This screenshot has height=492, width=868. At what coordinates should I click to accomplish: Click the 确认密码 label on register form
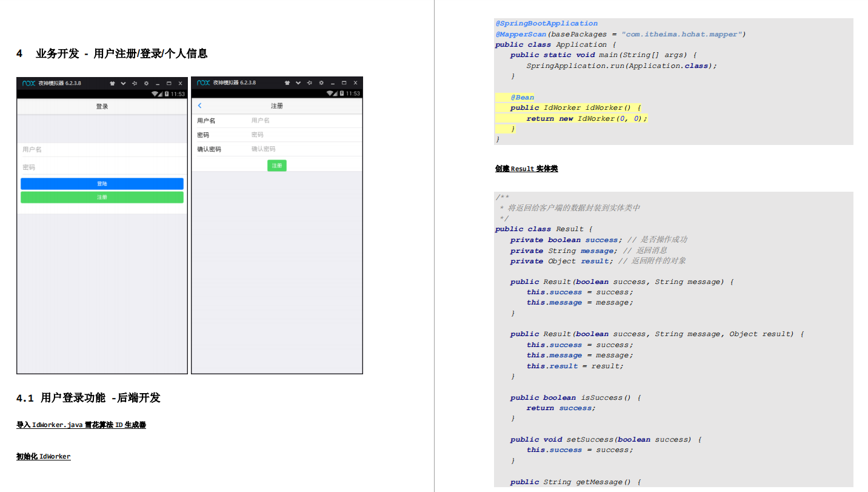209,149
